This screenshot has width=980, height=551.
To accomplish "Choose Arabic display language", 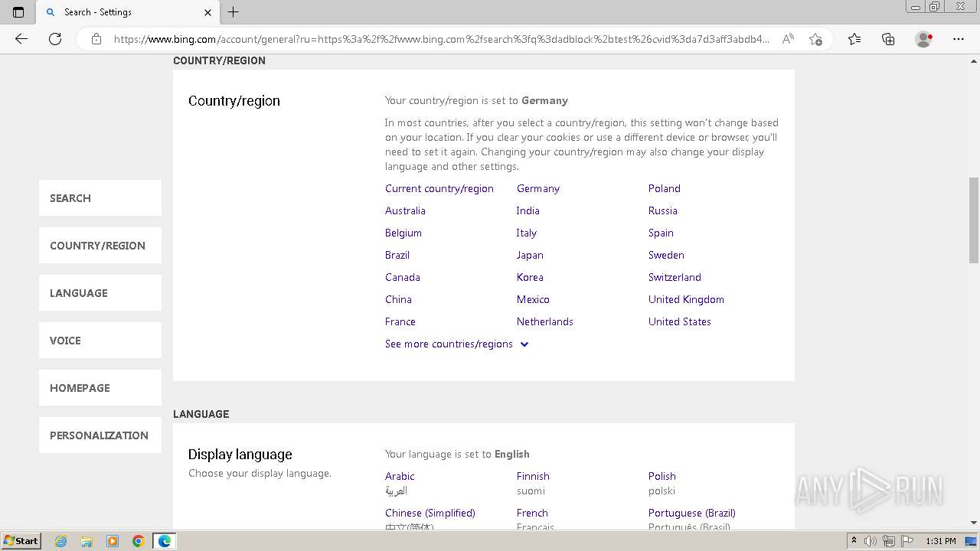I will point(400,476).
